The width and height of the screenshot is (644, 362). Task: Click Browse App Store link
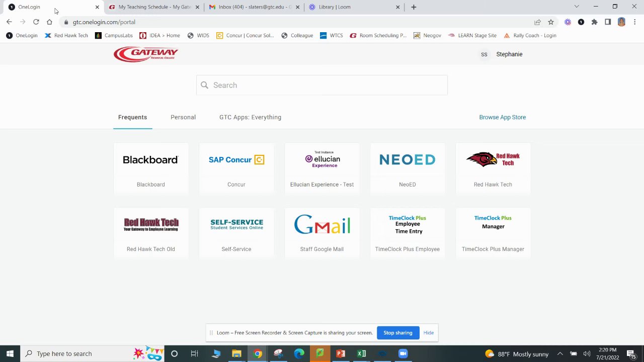502,117
